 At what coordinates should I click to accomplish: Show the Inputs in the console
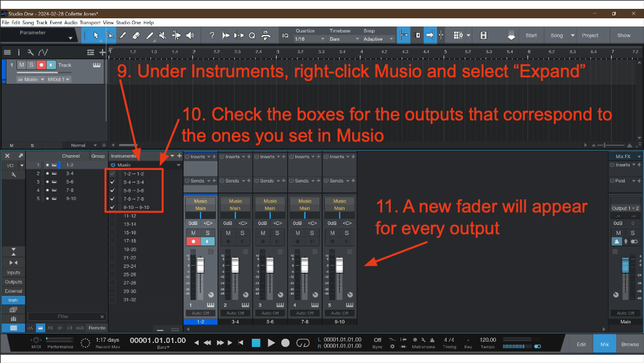(14, 273)
